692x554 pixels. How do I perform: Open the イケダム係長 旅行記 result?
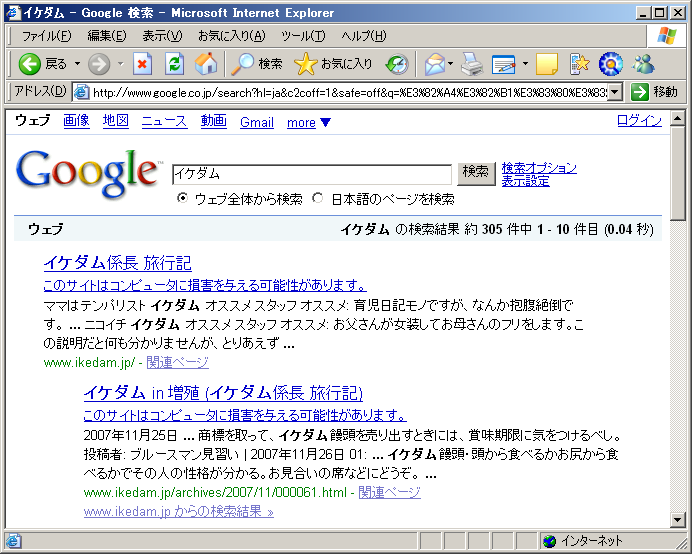(x=117, y=263)
